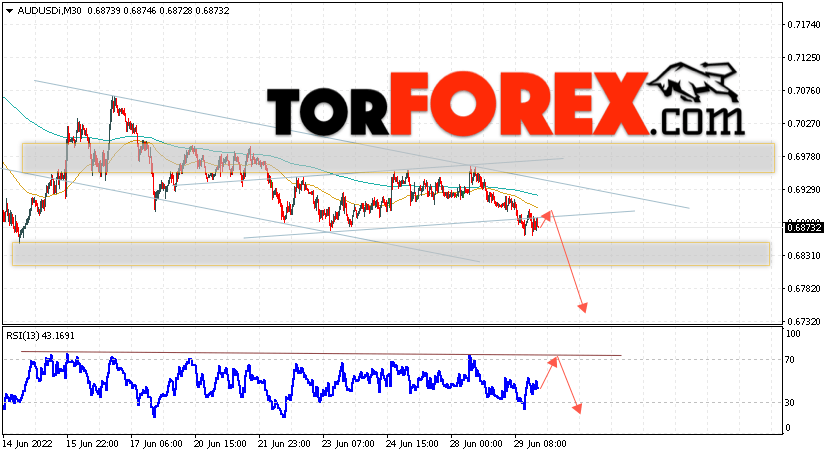Click the 0.71740 price axis label
The image size is (828, 455).
[804, 25]
